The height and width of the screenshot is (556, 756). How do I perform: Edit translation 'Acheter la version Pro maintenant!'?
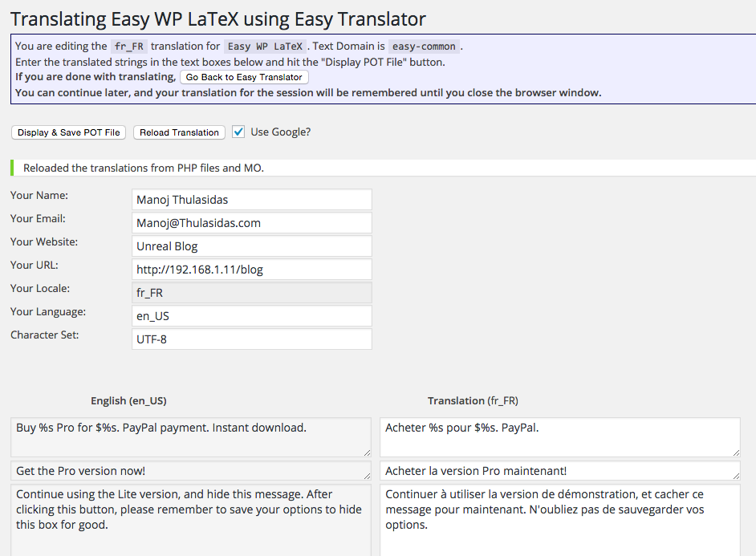point(559,471)
